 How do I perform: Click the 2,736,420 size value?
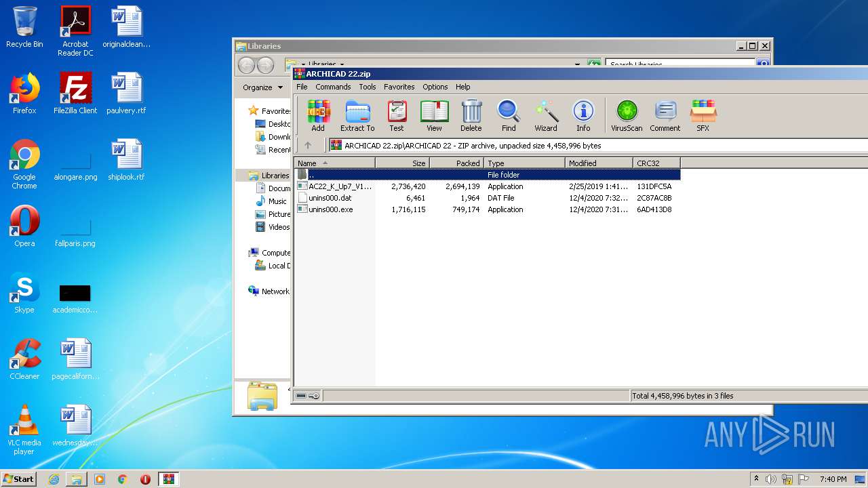pos(408,186)
